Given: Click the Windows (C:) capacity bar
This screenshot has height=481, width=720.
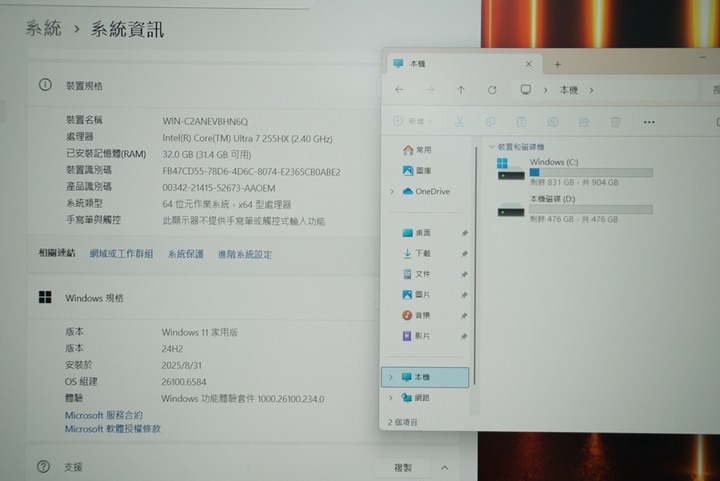Looking at the screenshot, I should (591, 173).
